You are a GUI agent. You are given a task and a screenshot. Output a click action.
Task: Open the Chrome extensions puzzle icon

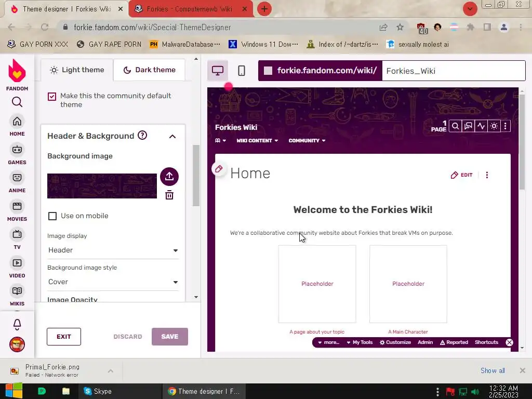pyautogui.click(x=470, y=27)
